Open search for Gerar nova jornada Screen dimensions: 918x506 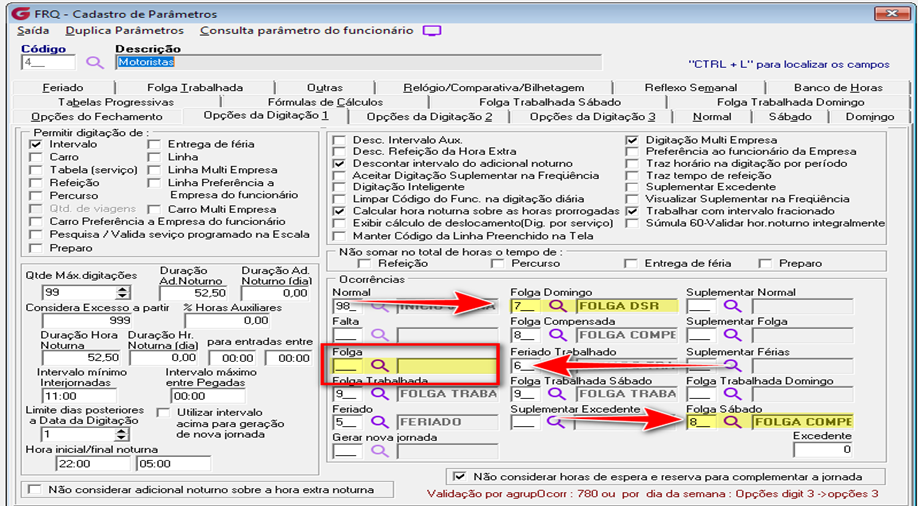pos(380,451)
